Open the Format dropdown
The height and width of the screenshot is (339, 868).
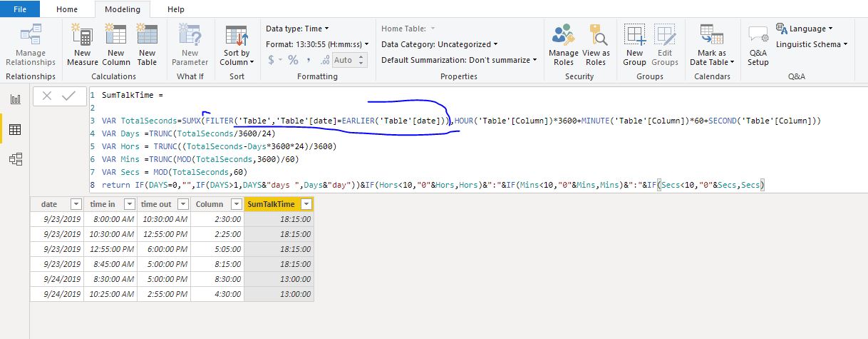(317, 44)
